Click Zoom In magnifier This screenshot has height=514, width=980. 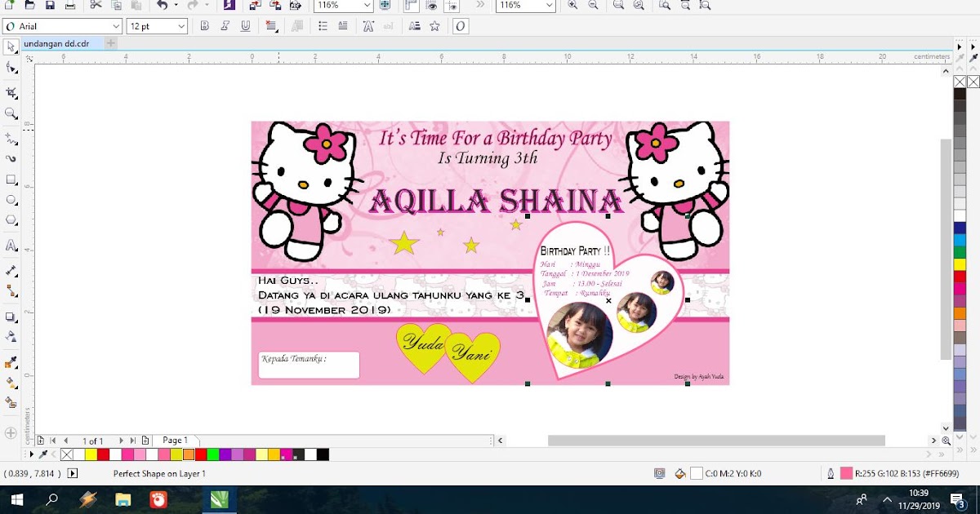click(572, 5)
